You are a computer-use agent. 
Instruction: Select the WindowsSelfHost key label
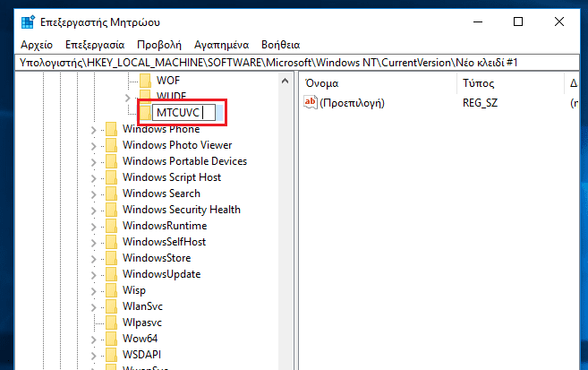tap(164, 242)
